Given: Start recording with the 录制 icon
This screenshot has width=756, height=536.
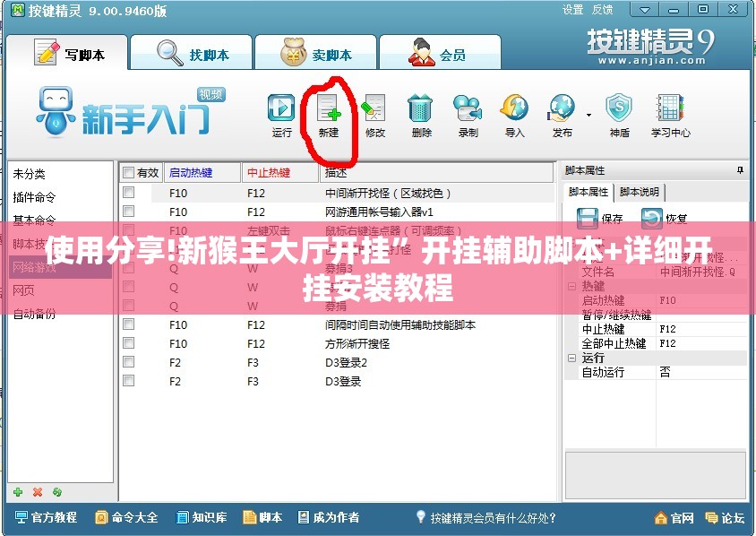Looking at the screenshot, I should click(x=468, y=115).
